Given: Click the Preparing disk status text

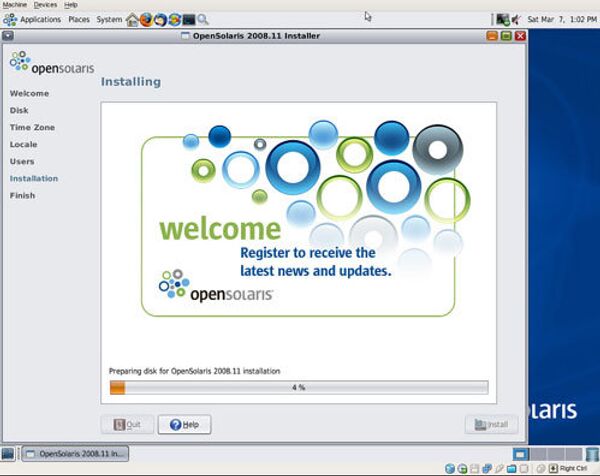Looking at the screenshot, I should (x=194, y=371).
